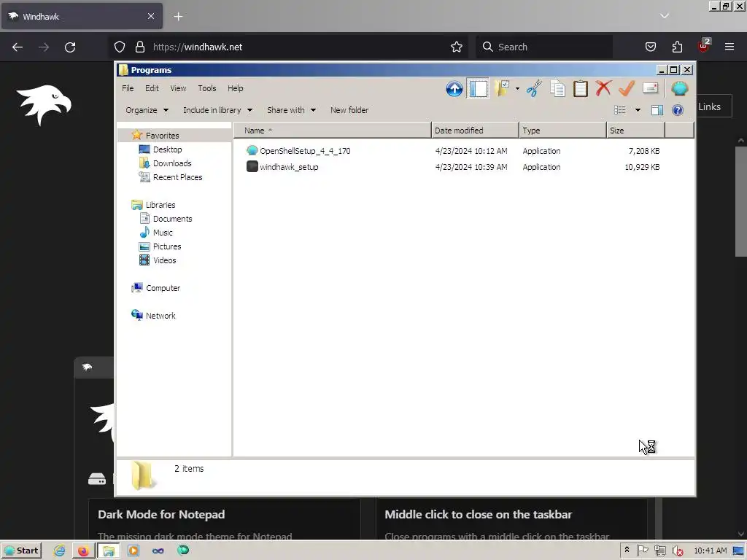Open a new Firefox tab with plus
Screen dimensions: 747x560
pos(178,17)
